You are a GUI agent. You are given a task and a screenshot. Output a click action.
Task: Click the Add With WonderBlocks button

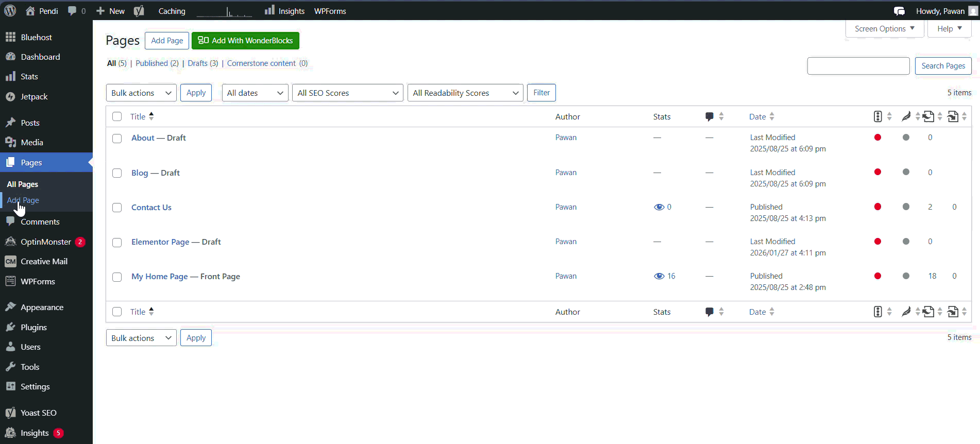(x=245, y=41)
